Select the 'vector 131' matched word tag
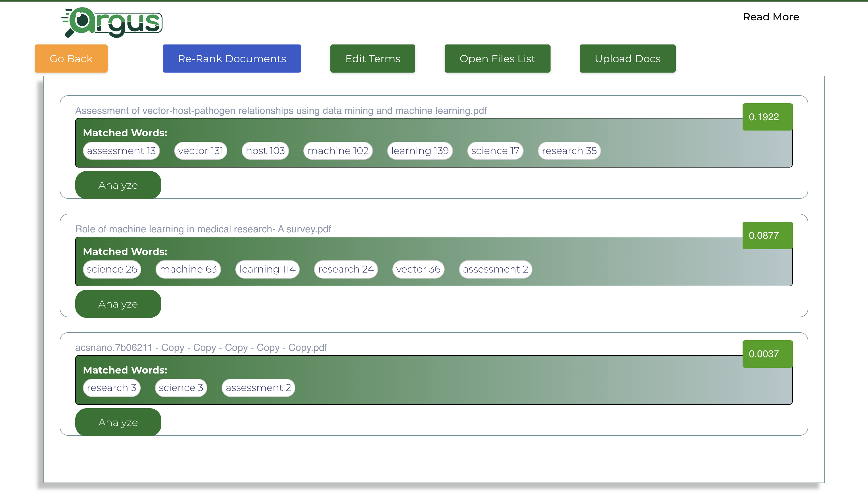Viewport: 868px width, 494px height. [201, 151]
